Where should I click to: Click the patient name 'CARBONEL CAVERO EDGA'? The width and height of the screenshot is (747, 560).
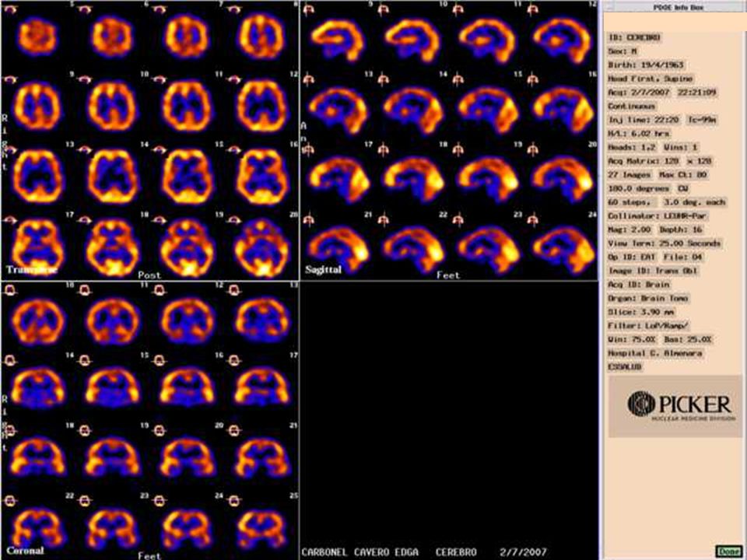360,552
